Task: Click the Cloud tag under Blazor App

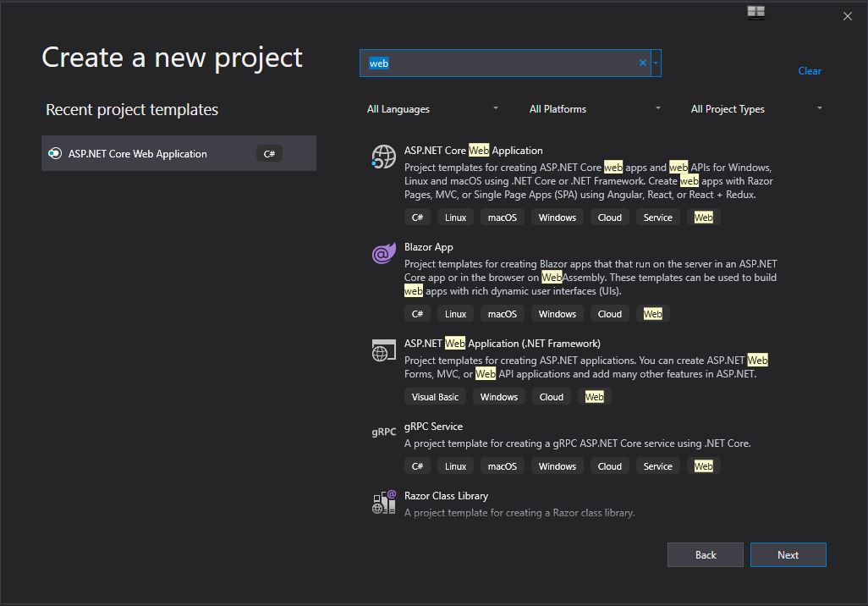Action: [x=609, y=314]
